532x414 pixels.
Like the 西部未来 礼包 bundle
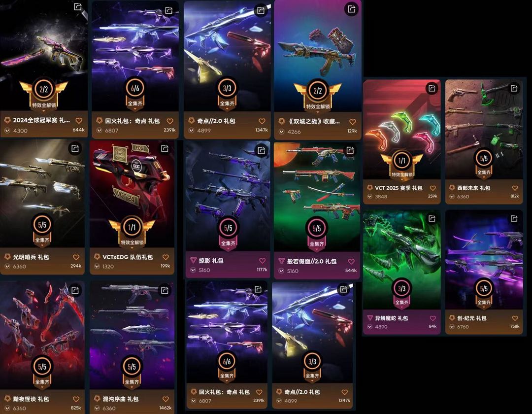(515, 188)
